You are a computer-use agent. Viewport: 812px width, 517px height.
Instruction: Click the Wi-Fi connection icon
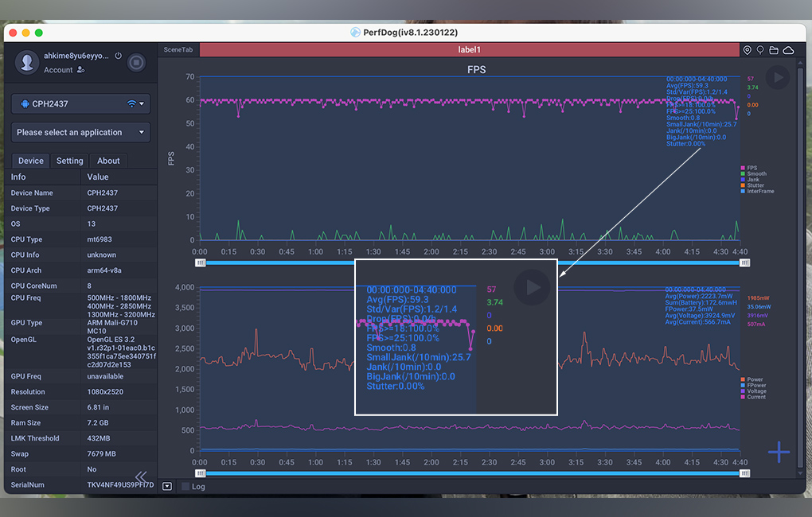(x=132, y=104)
